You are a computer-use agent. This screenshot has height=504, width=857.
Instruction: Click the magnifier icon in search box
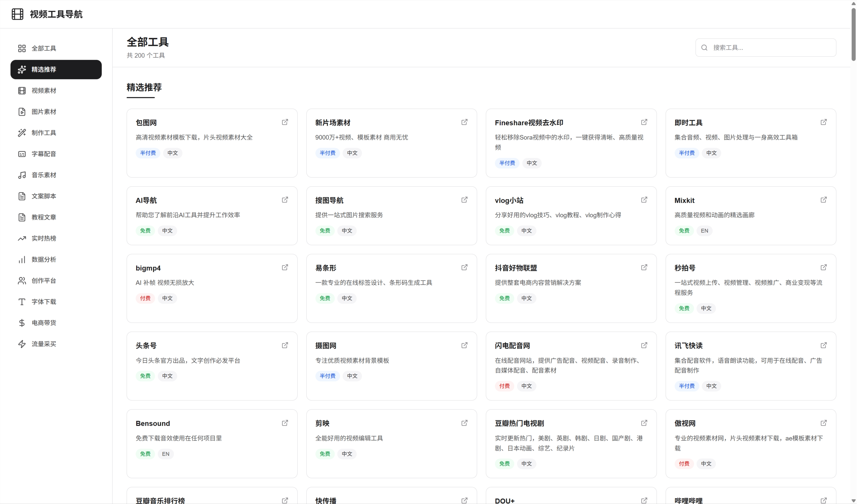click(704, 48)
